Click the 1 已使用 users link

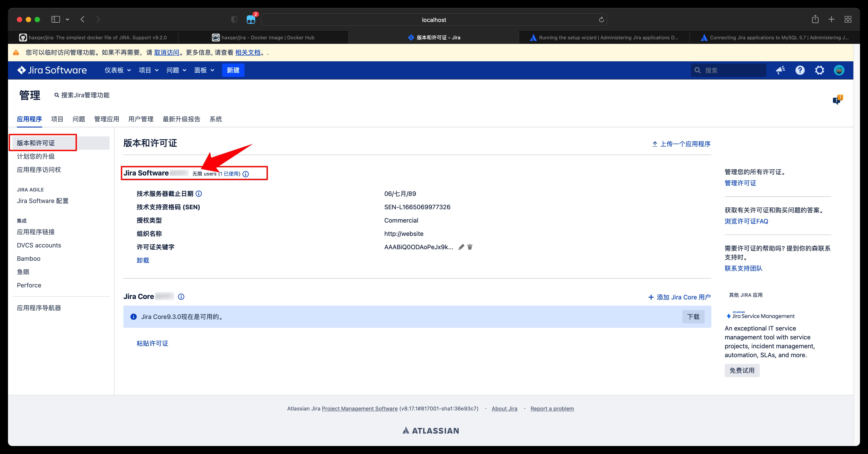point(229,174)
